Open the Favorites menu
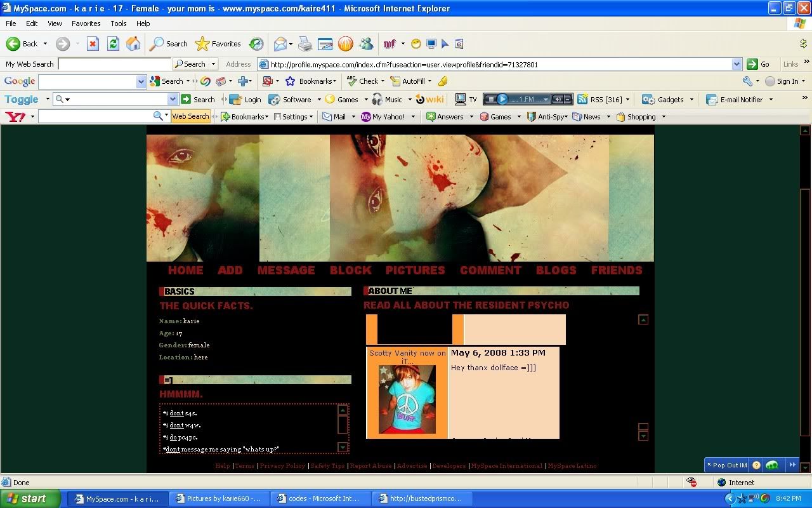Image resolution: width=812 pixels, height=508 pixels. (x=86, y=23)
